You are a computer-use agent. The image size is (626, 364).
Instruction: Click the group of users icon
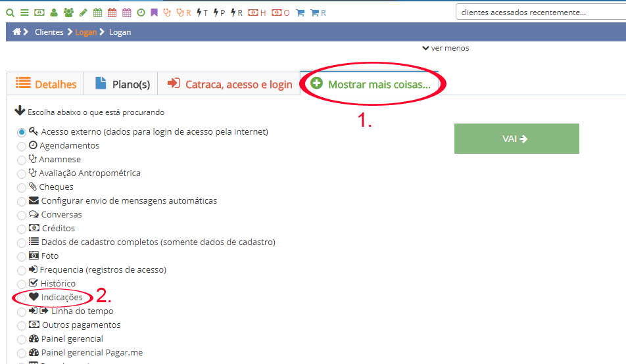pyautogui.click(x=68, y=12)
